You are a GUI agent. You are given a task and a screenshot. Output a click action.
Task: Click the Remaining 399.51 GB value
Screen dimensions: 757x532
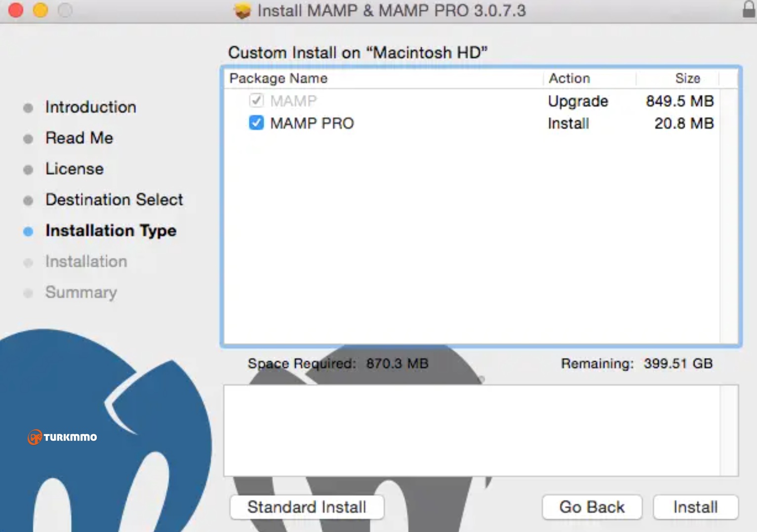678,364
